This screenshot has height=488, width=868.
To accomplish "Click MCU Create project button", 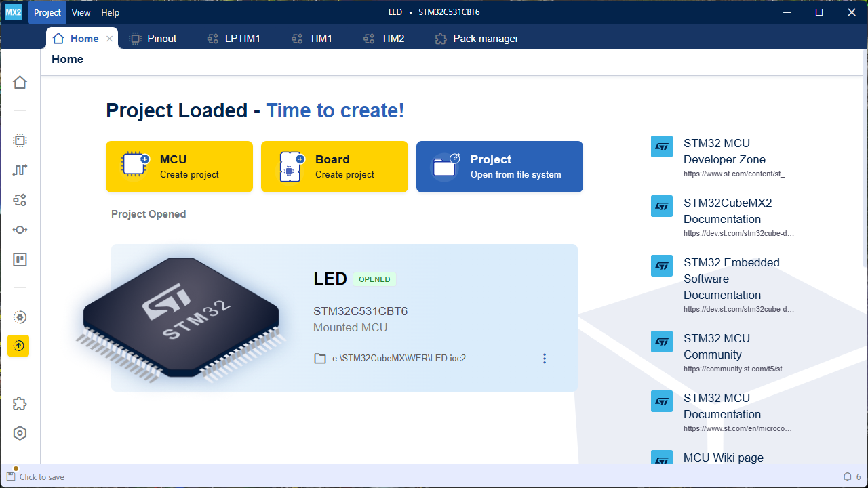I will coord(179,167).
